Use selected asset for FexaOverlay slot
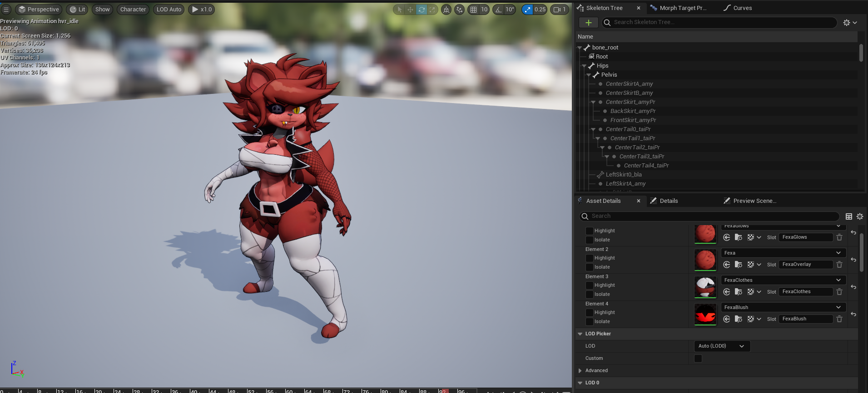868x393 pixels. coord(727,265)
